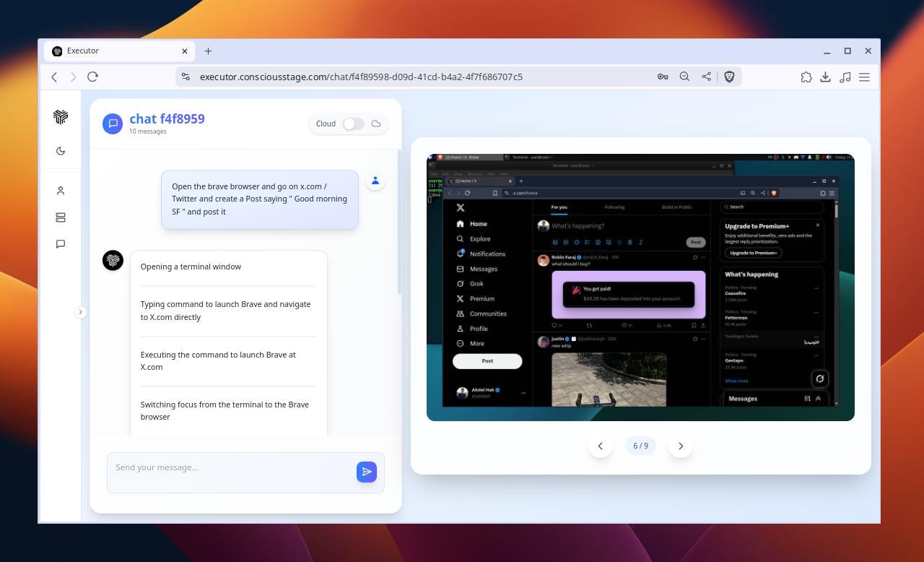Close the Executor tab

(184, 51)
